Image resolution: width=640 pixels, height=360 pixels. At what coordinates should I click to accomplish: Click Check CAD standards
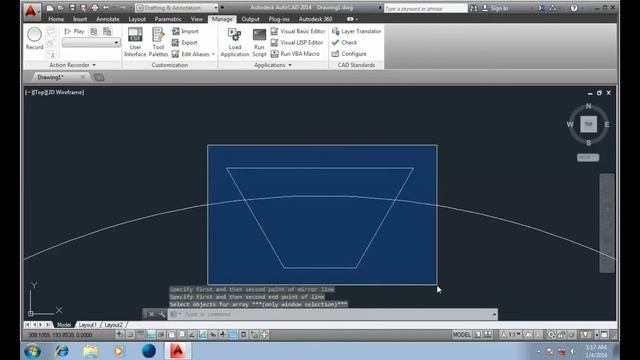click(344, 42)
